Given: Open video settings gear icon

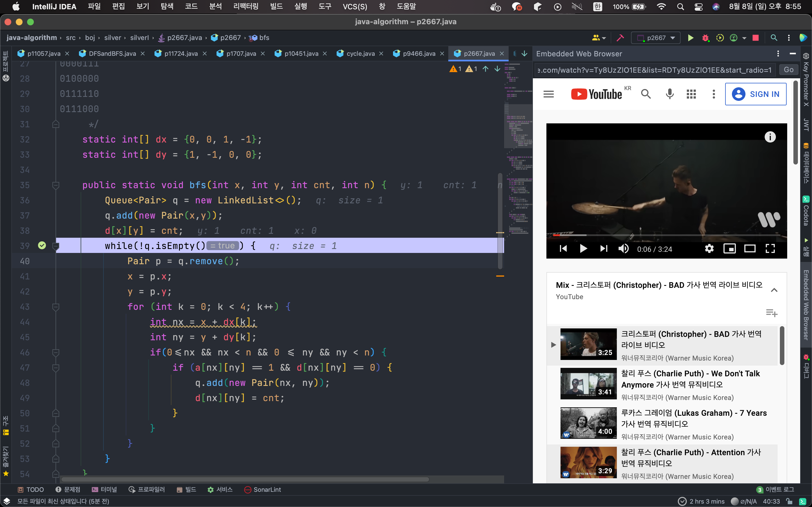Looking at the screenshot, I should (x=709, y=248).
